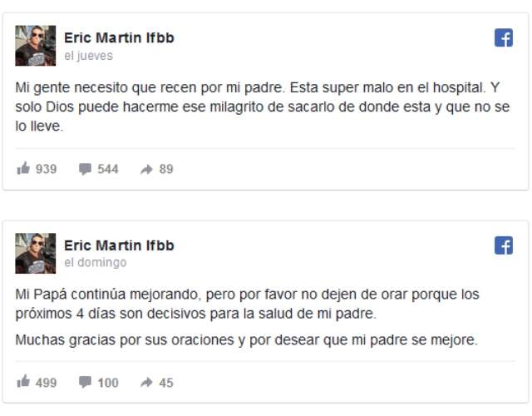The image size is (532, 416).
Task: Open comments on the post with 544 comments
Action: pos(85,169)
